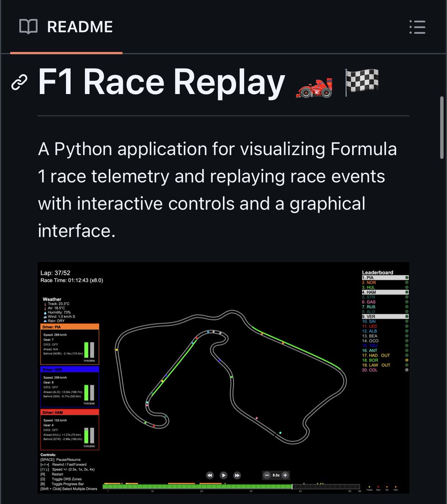Click the white tyre icon next to 20. COL

[x=407, y=370]
